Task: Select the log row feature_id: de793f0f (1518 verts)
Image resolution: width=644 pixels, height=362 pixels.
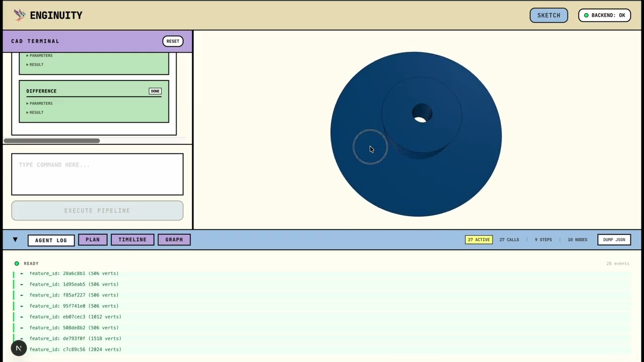Action: [x=322, y=338]
